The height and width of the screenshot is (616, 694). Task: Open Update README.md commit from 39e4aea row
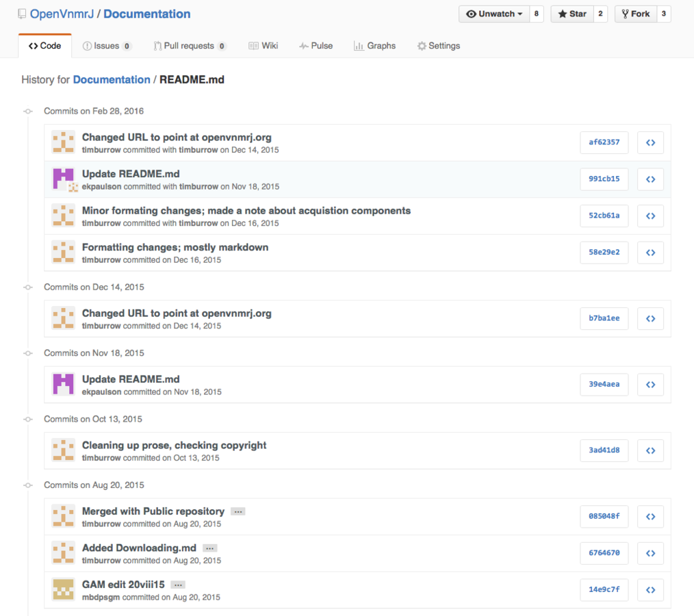[131, 379]
